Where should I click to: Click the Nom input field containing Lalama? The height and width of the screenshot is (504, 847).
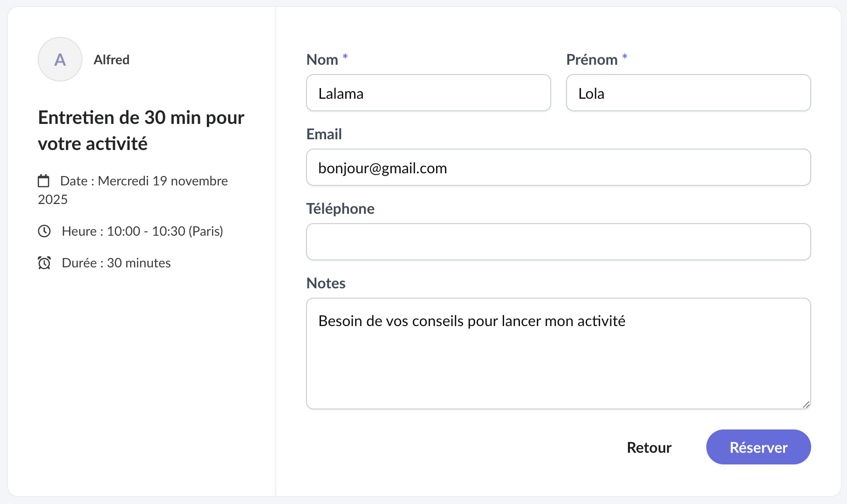[x=428, y=93]
